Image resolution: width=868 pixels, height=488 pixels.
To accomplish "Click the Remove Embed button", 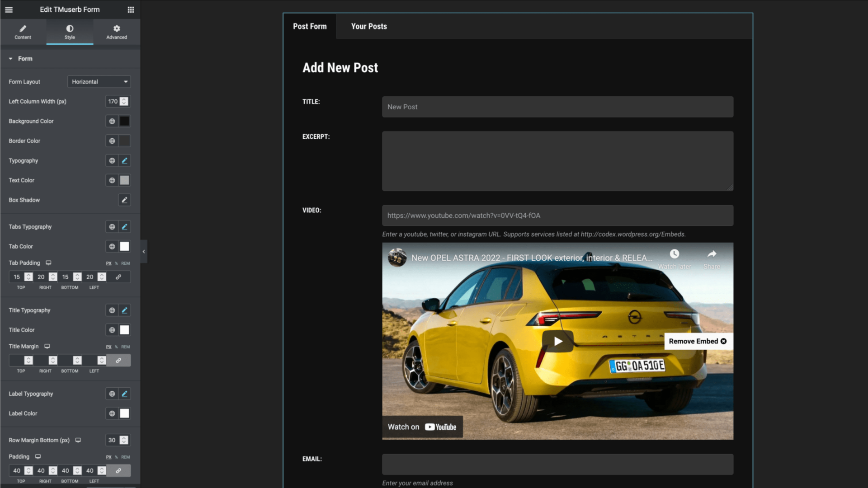I will (x=698, y=341).
